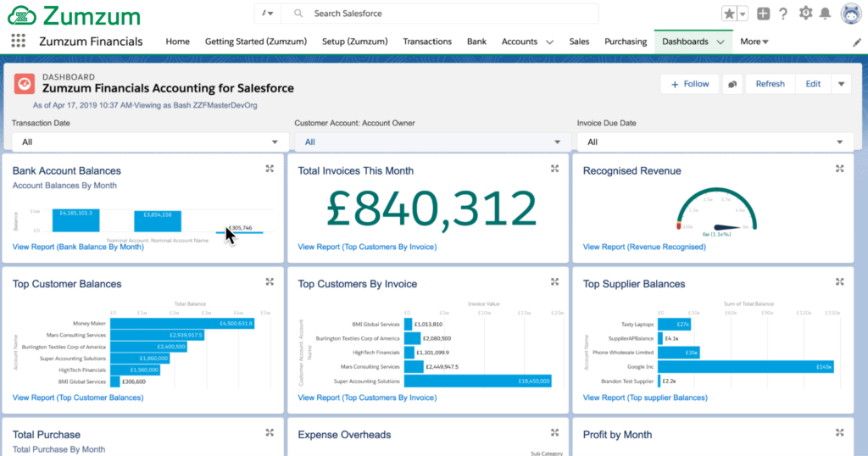Open Total Invoices widget's View Report link
Image resolution: width=868 pixels, height=456 pixels.
pos(367,247)
